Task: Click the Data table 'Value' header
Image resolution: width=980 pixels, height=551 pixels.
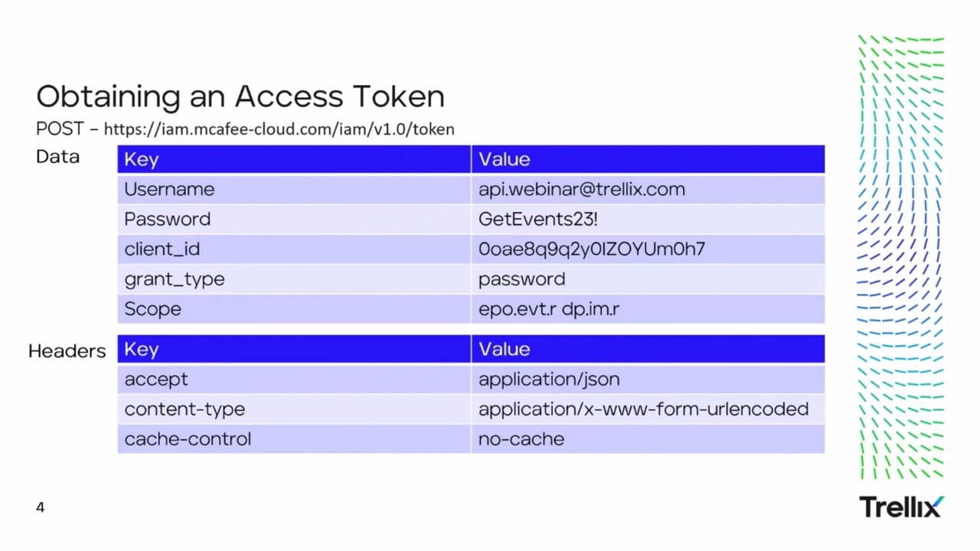Action: tap(504, 159)
